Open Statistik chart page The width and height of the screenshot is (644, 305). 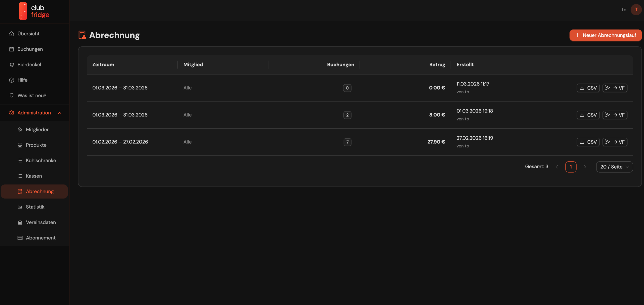(x=35, y=207)
